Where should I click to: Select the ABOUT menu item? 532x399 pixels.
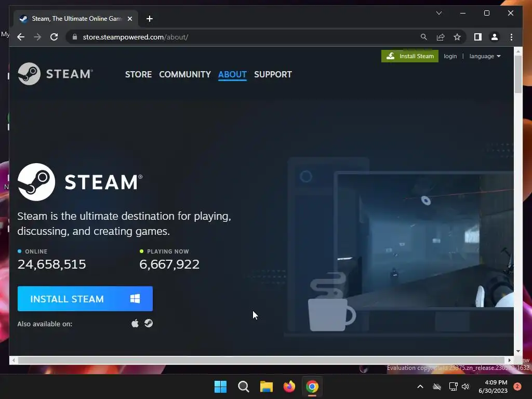point(232,74)
